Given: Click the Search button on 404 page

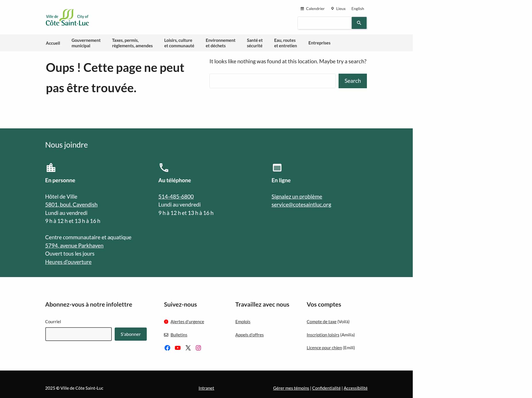Looking at the screenshot, I should 352,81.
